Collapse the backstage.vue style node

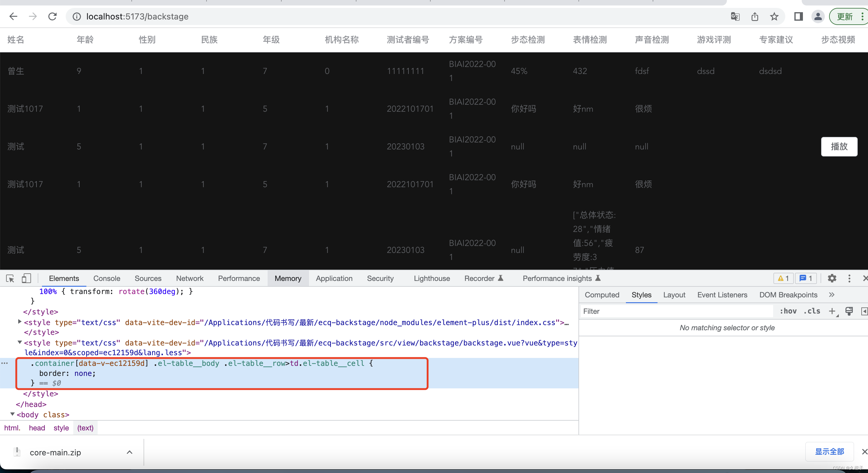[x=19, y=342]
